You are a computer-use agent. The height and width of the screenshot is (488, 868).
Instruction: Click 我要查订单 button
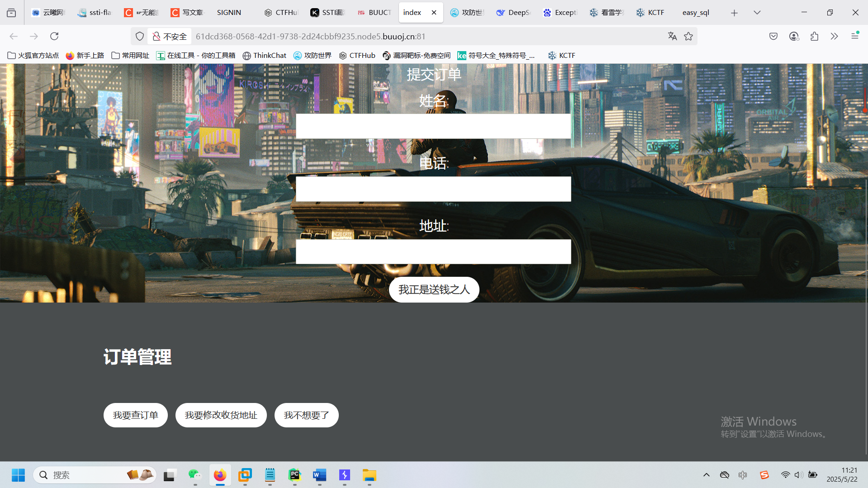pos(136,415)
